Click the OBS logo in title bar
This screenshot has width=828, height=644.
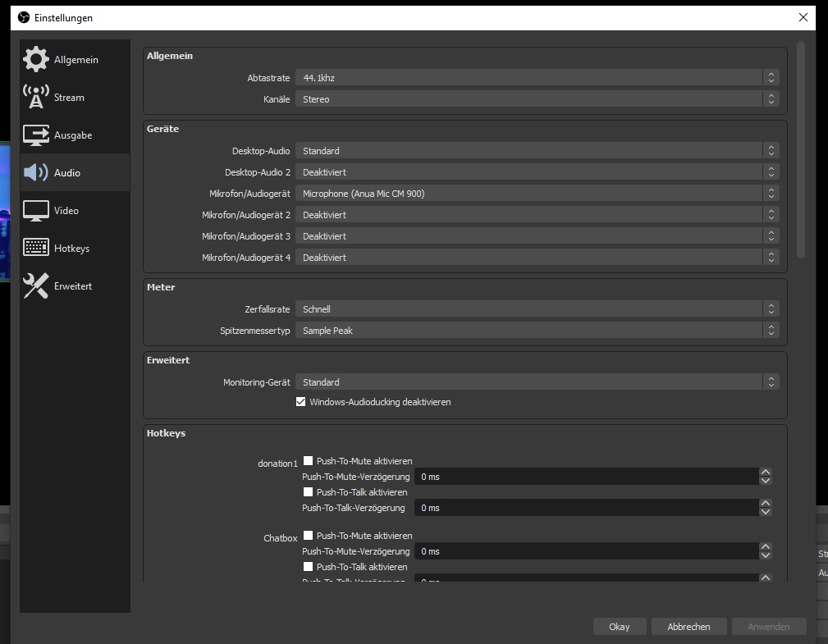[x=23, y=17]
